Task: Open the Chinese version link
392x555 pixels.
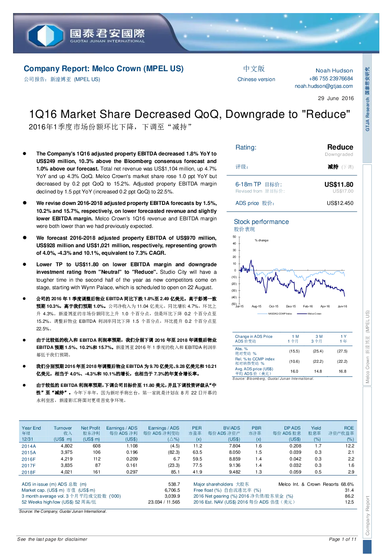Action: (x=256, y=79)
